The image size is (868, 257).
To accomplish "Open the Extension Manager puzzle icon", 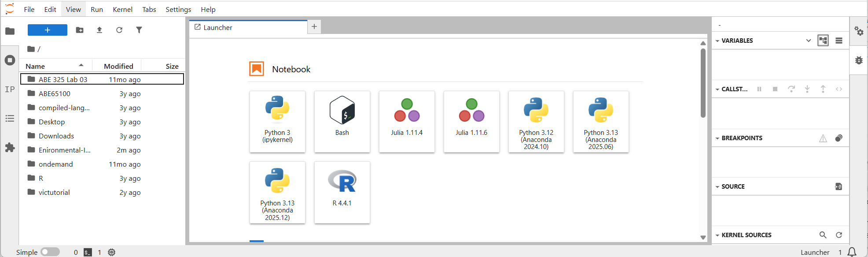I will [10, 147].
